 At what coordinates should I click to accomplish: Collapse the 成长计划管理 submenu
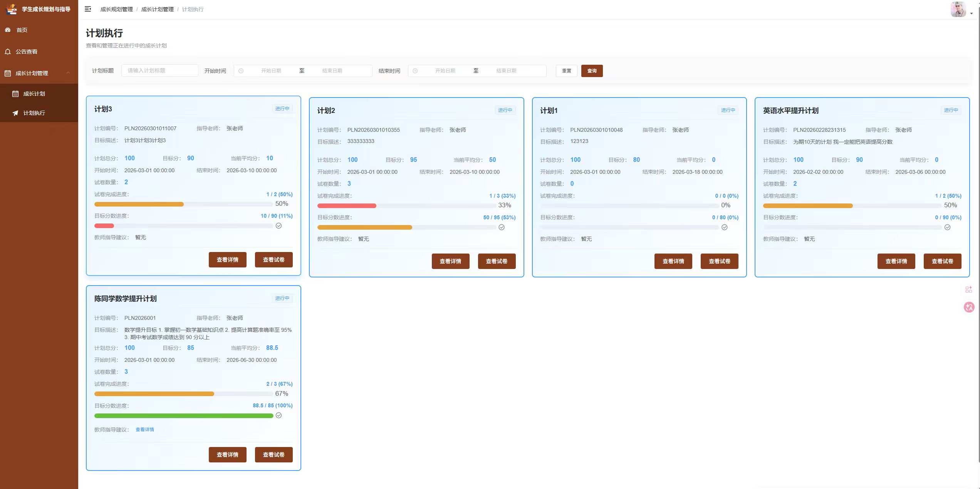point(39,73)
